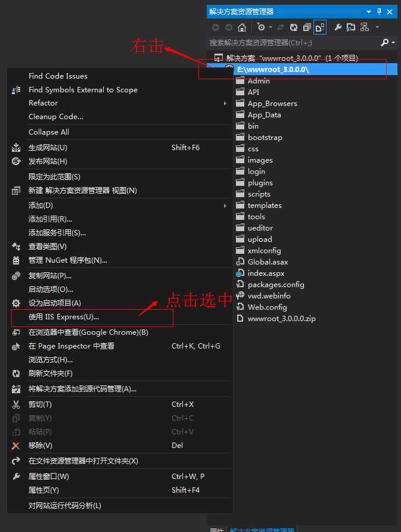The height and width of the screenshot is (532, 401).
Task: Focus the Solution Explorer search field
Action: (294, 43)
